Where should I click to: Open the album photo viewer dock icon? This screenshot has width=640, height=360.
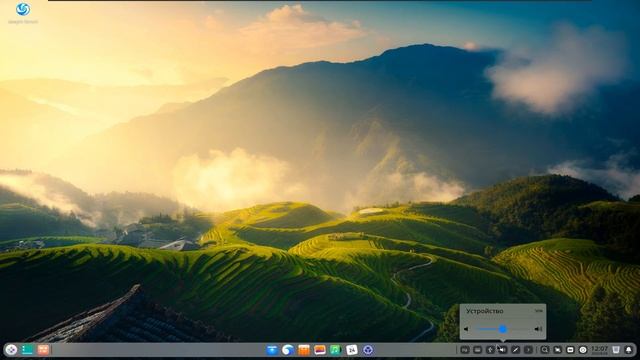(x=320, y=350)
